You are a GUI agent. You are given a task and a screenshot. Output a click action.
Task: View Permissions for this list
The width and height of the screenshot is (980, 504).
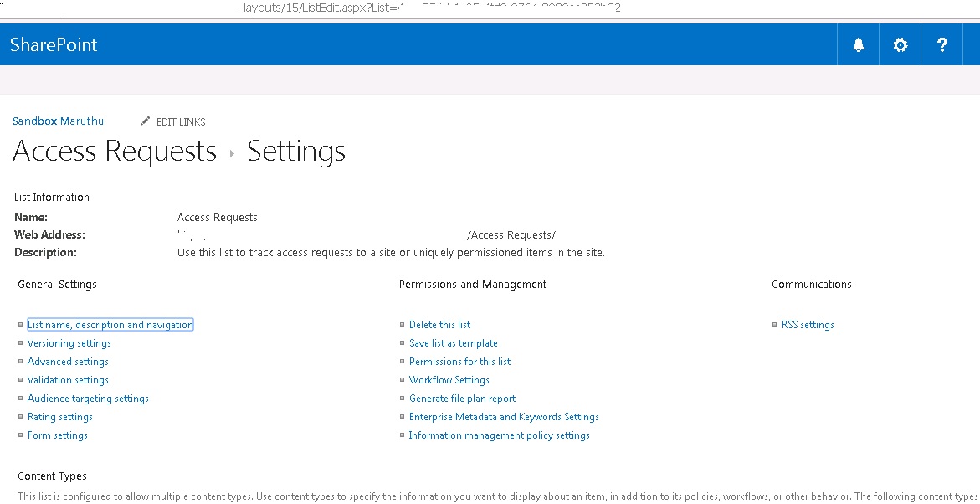pos(459,361)
